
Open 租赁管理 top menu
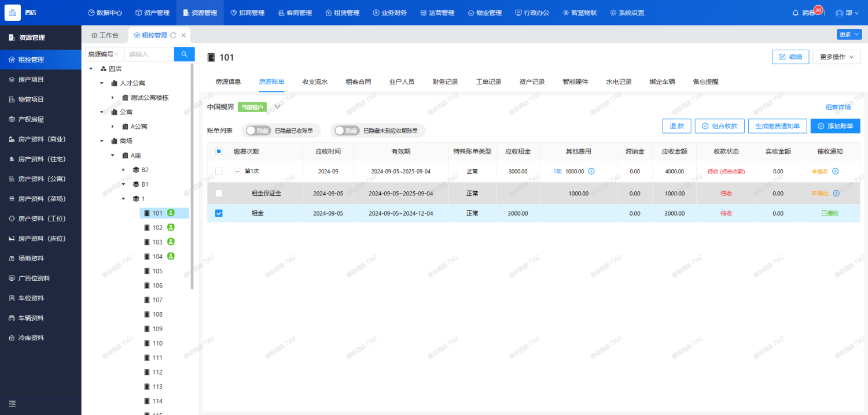pos(342,13)
